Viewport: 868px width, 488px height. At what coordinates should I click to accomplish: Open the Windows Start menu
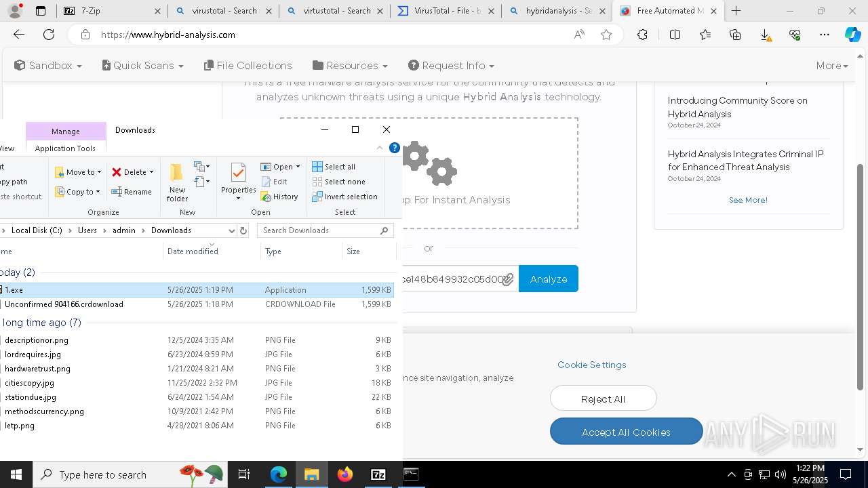(x=16, y=474)
